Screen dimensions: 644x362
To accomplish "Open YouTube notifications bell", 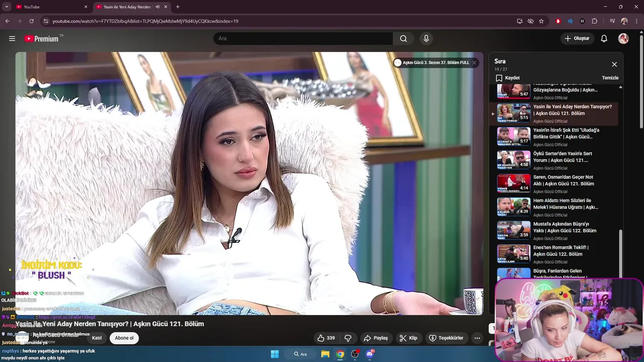I will [x=604, y=39].
